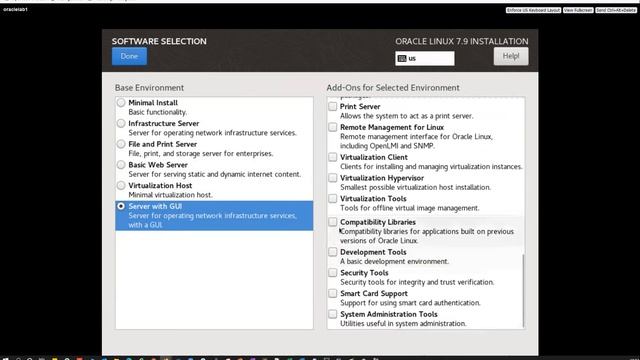Click the blue Done button
The width and height of the screenshot is (640, 360).
129,56
